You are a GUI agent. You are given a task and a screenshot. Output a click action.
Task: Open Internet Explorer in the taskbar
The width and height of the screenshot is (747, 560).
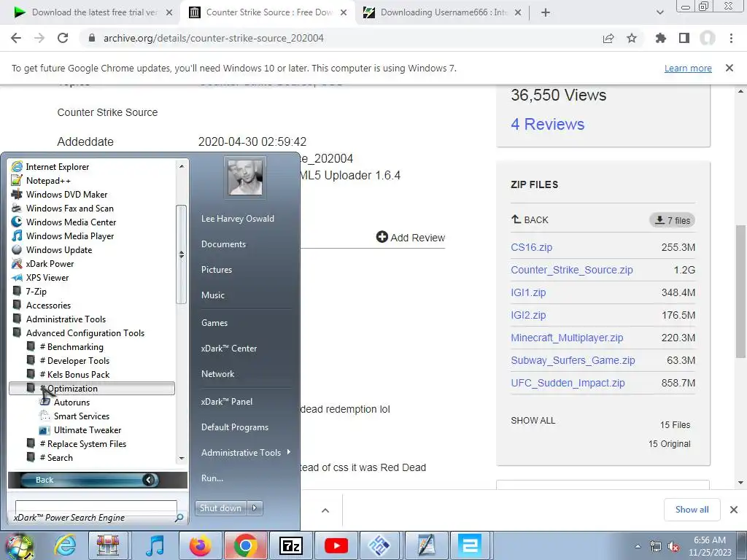point(64,545)
